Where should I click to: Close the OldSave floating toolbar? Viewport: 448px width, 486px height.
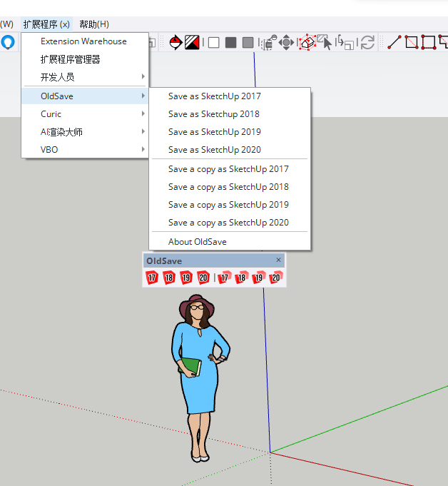(x=278, y=260)
